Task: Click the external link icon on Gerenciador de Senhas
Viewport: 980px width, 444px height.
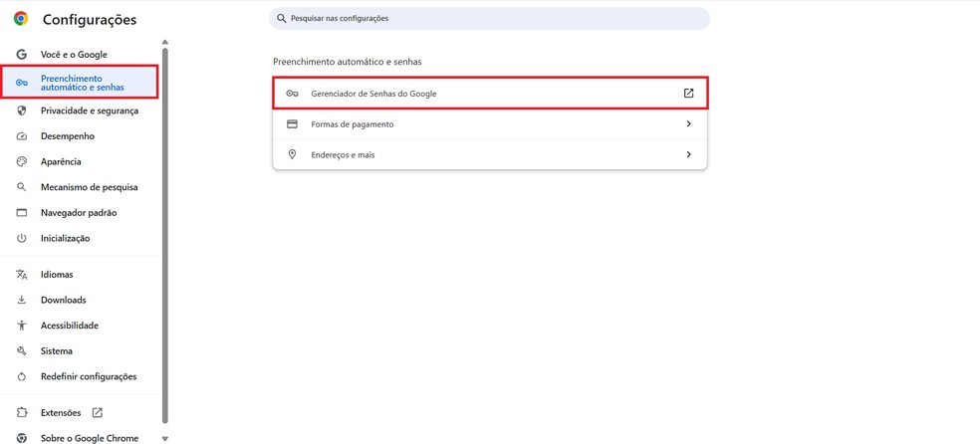Action: 688,94
